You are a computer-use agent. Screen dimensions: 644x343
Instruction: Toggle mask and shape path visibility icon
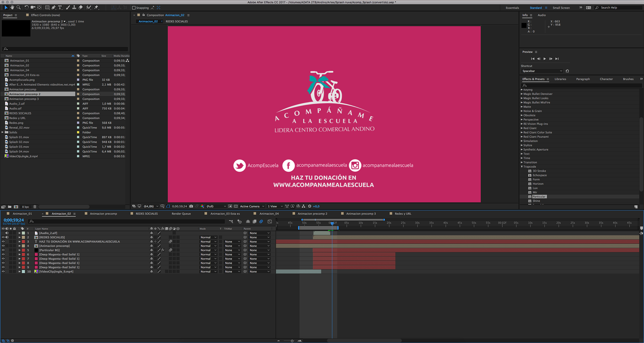coord(168,206)
